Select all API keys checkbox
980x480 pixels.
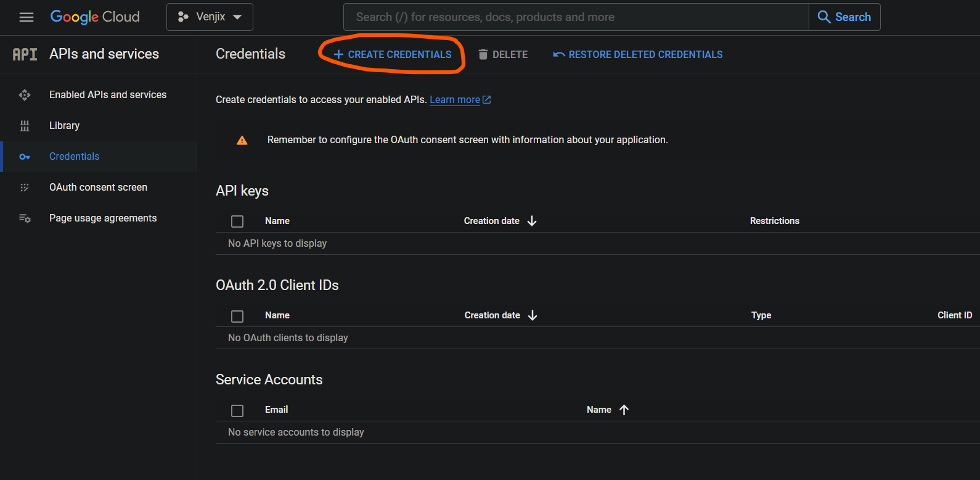(x=237, y=221)
